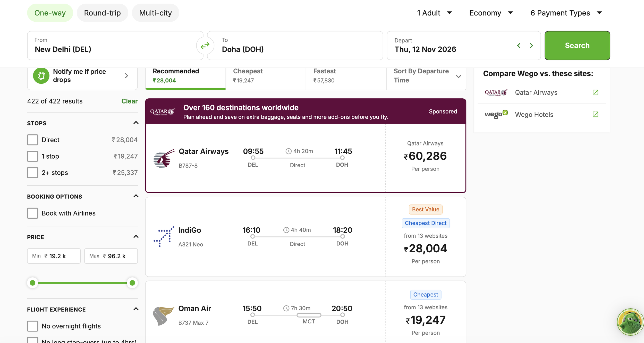Open the green mascot chat assistant
Screen dimensions: 644x343
point(630,322)
